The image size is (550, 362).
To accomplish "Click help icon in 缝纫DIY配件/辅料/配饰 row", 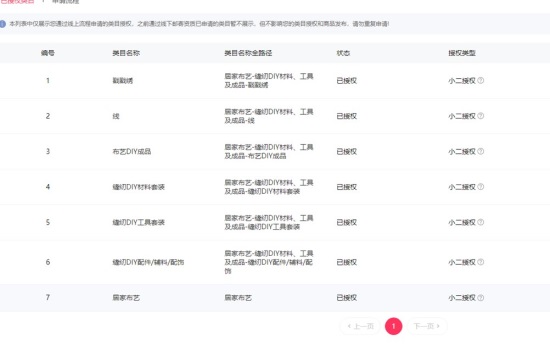I will pyautogui.click(x=481, y=262).
